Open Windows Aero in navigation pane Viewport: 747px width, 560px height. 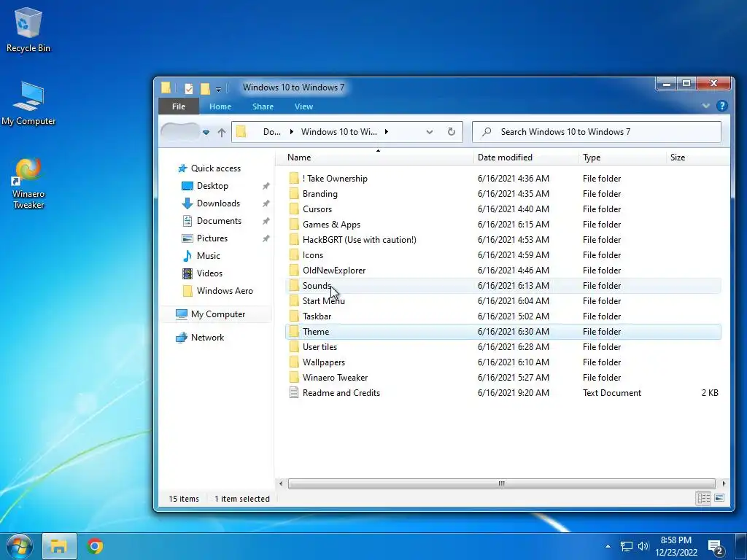[x=225, y=291]
